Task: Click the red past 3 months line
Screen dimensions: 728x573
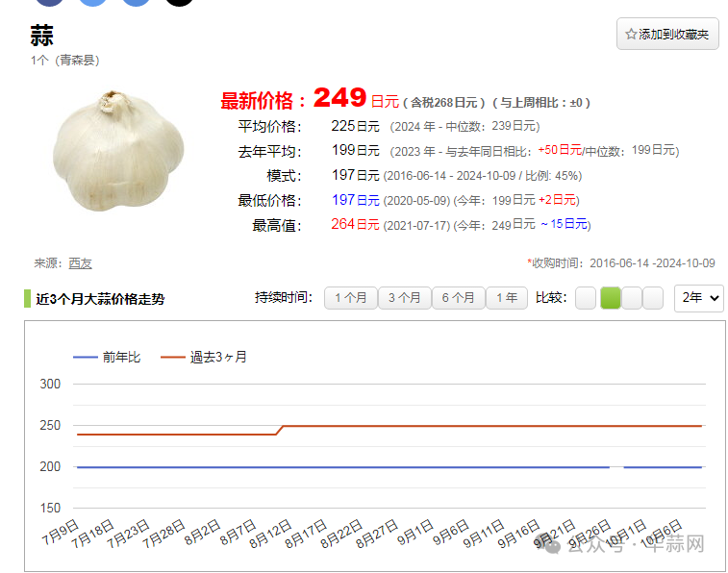Action: click(464, 426)
